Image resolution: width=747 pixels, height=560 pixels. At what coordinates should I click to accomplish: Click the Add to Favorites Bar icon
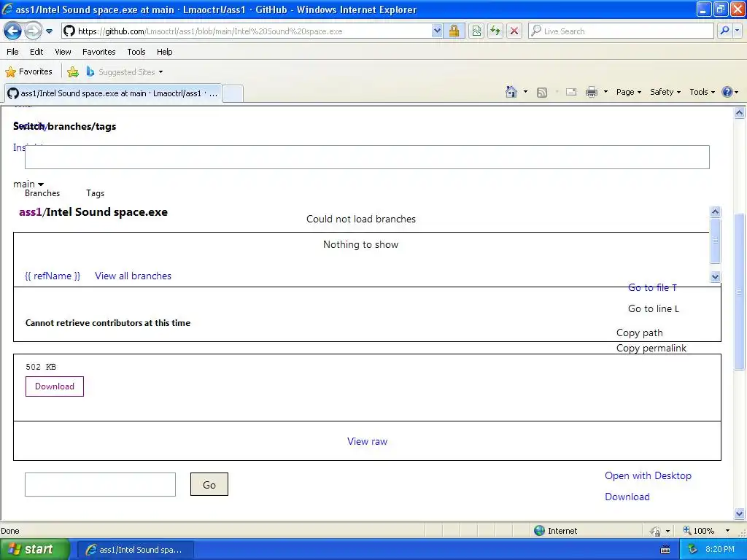(x=73, y=72)
